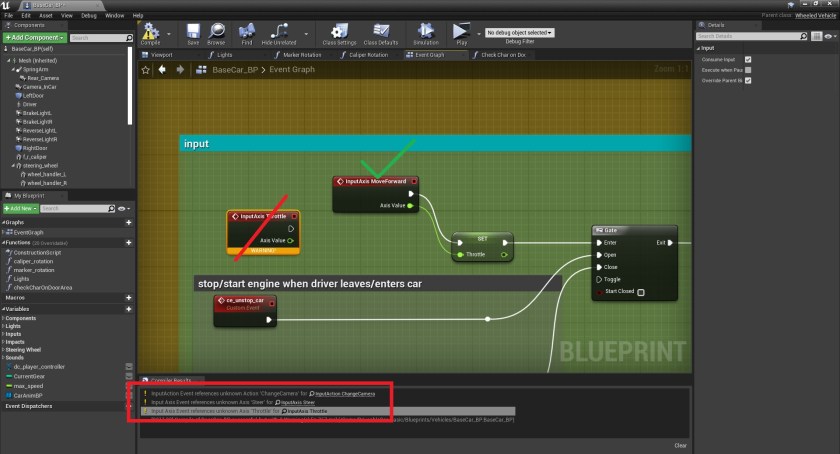The width and height of the screenshot is (840, 454).
Task: Open the Add Component dropdown
Action: click(35, 38)
